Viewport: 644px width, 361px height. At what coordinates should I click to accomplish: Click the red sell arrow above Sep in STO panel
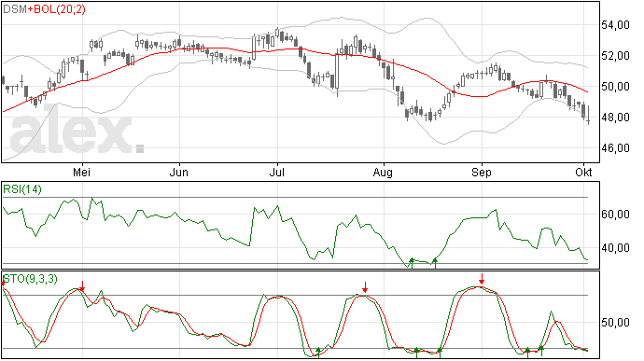click(482, 279)
